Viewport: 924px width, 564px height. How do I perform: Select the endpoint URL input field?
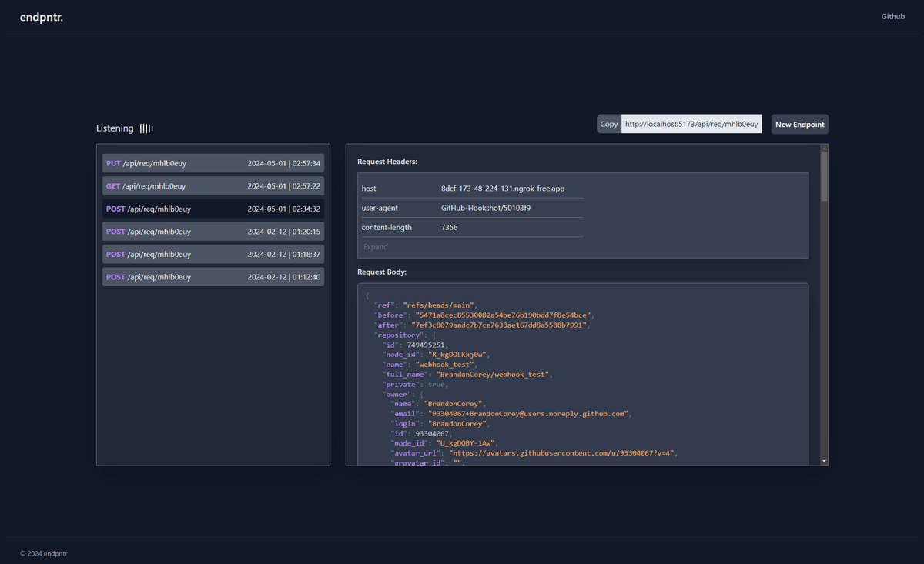[691, 124]
